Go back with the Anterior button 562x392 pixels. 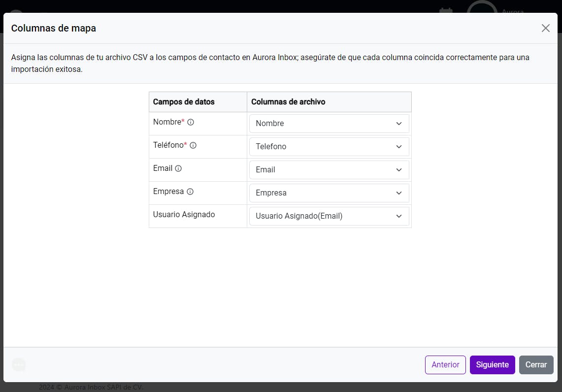pyautogui.click(x=445, y=365)
